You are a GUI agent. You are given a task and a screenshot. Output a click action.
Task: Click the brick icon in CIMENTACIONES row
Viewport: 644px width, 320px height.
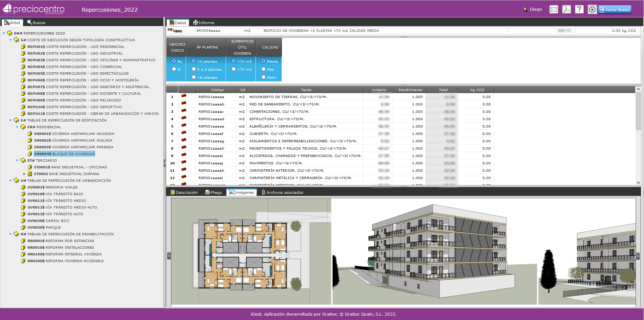(184, 111)
